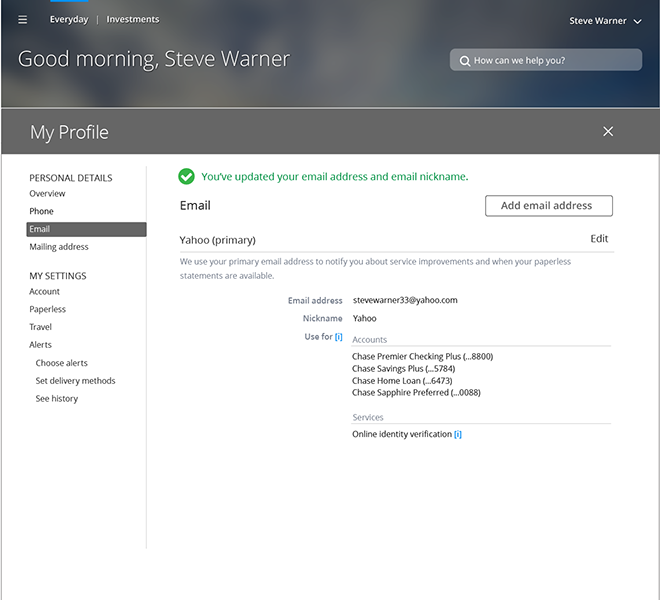Screen dimensions: 660x600
Task: Click the search magnifier icon
Action: coord(464,61)
